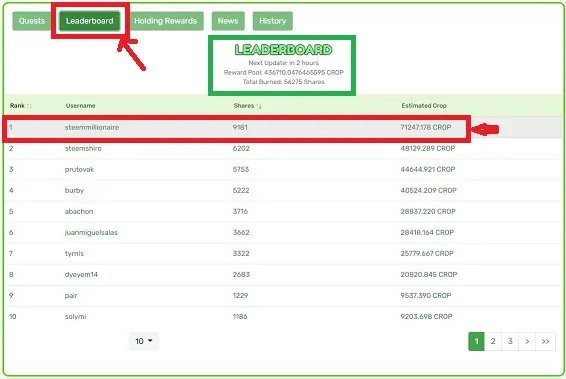
Task: Click the 25779.667 CROP estimate
Action: (427, 253)
